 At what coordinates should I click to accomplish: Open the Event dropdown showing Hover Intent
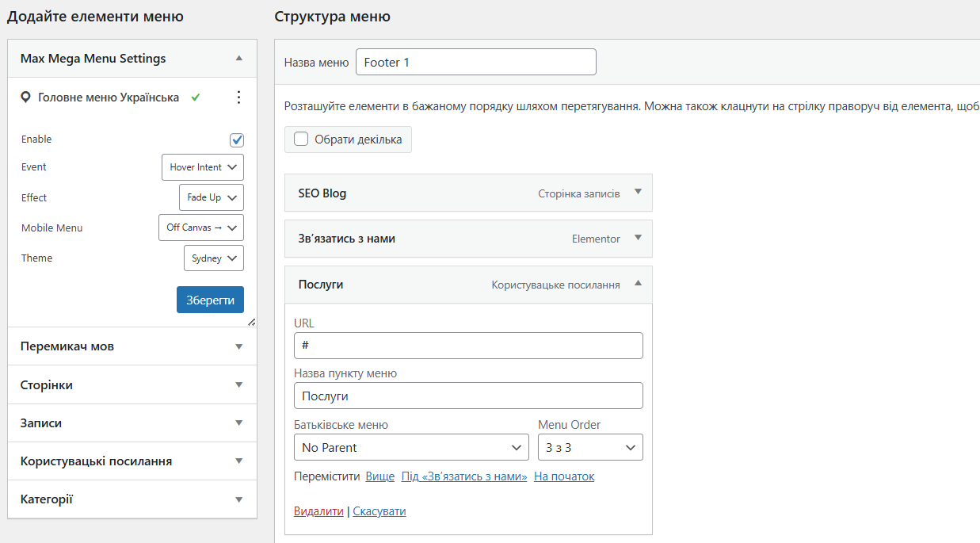tap(202, 167)
